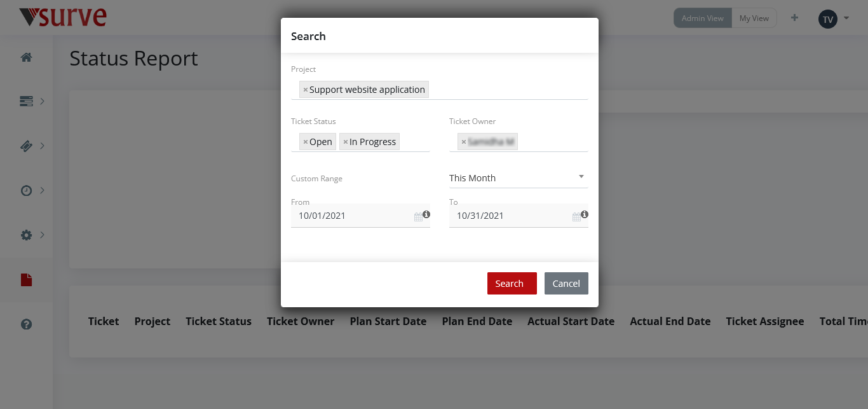Expand the tickets sidebar chevron

[42, 146]
